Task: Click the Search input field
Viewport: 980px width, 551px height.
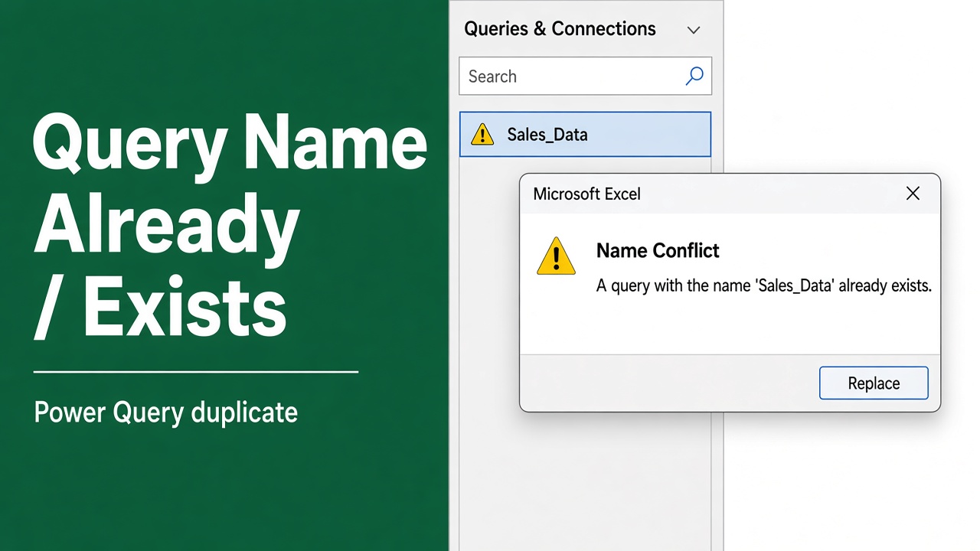Action: coord(585,77)
